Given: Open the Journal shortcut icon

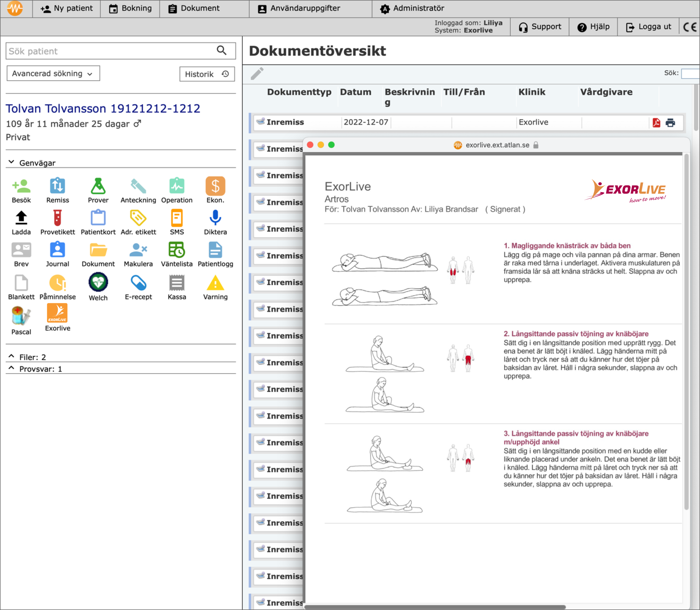Looking at the screenshot, I should click(x=58, y=250).
